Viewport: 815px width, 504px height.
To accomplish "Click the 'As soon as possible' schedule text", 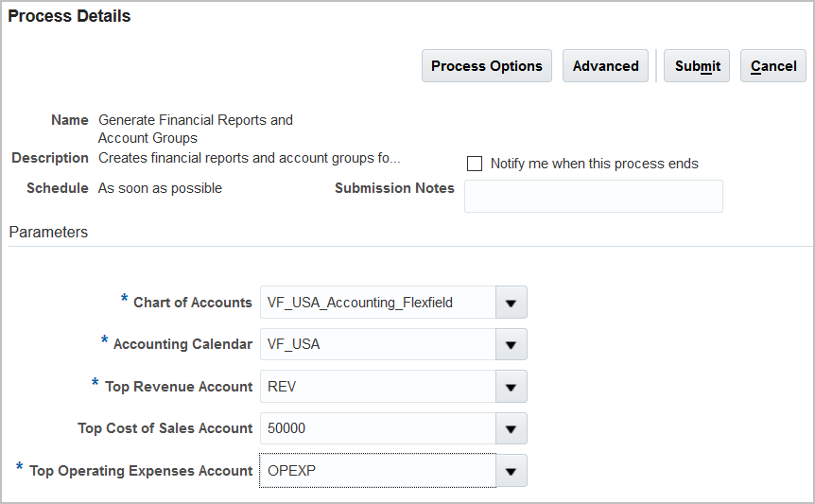I will pos(160,188).
